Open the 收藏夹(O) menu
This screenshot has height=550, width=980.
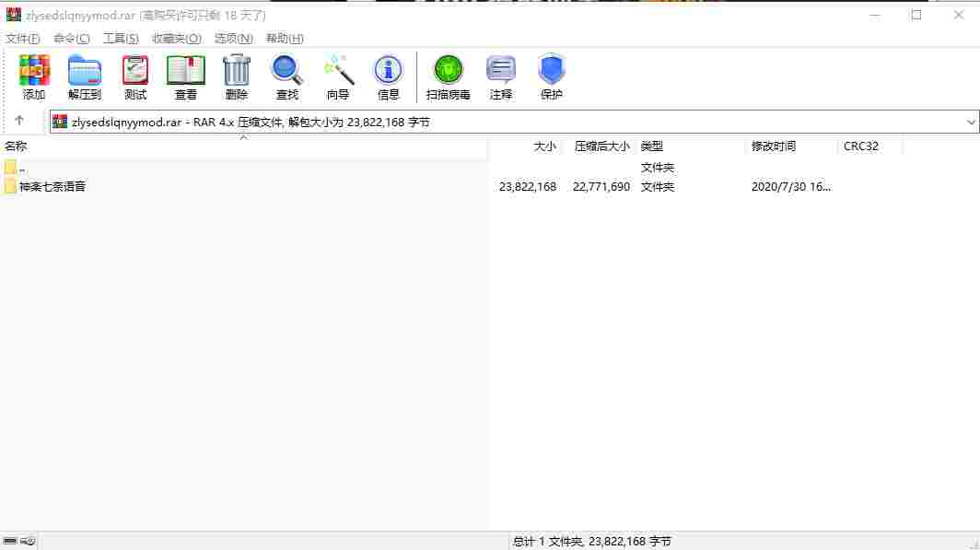tap(176, 39)
